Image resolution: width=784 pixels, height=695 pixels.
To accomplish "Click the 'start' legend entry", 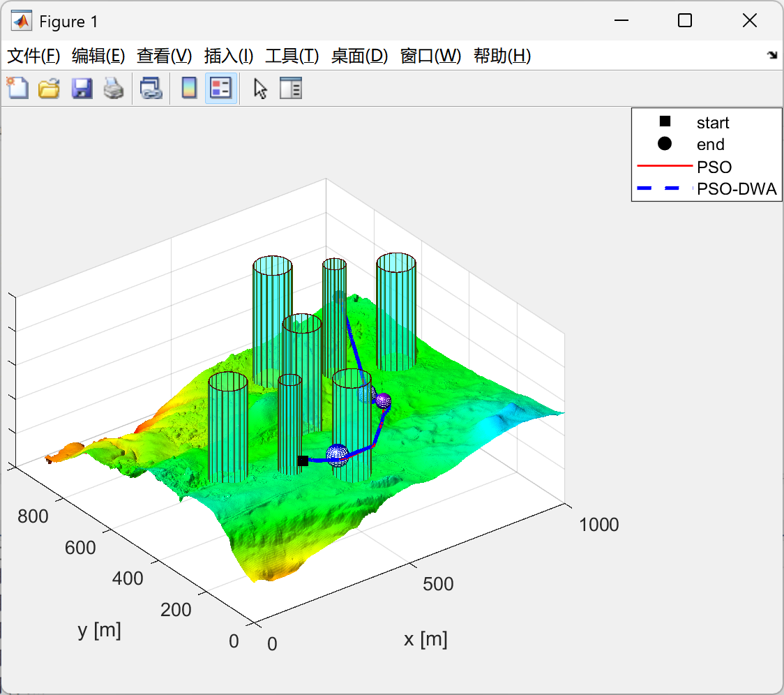I will (x=707, y=123).
